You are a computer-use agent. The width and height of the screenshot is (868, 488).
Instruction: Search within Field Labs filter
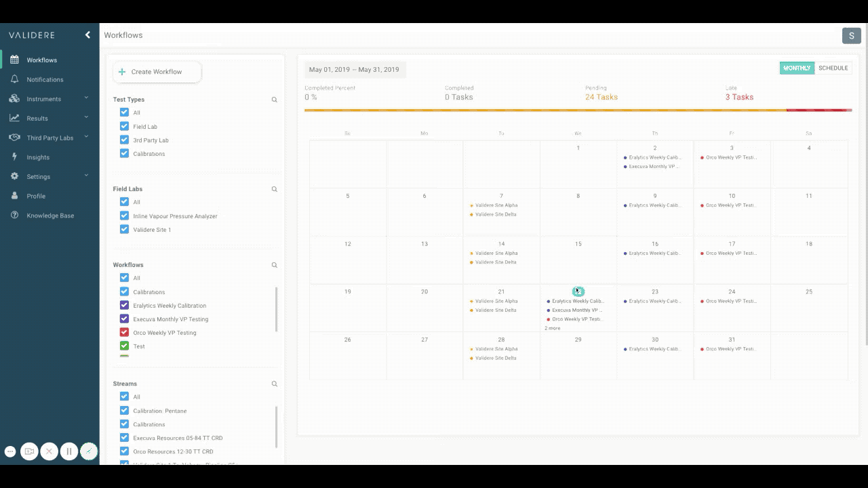point(275,189)
